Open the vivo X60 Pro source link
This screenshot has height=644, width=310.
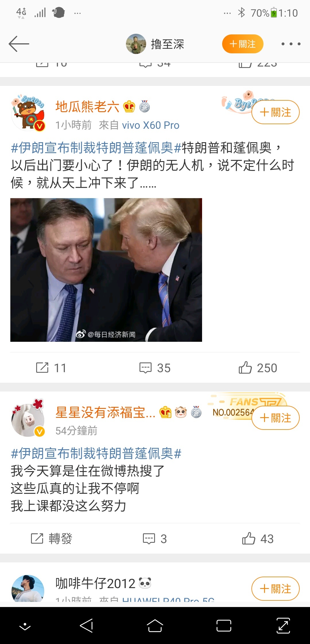point(151,125)
